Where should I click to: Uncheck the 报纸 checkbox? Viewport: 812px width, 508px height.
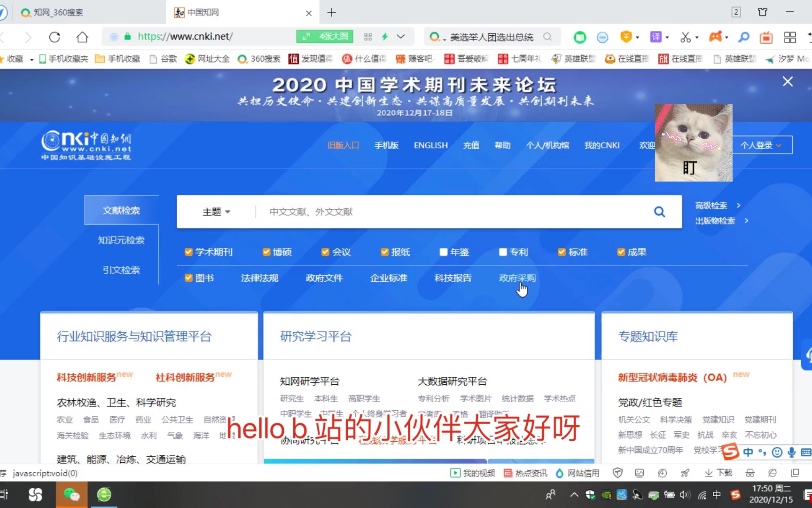point(384,252)
